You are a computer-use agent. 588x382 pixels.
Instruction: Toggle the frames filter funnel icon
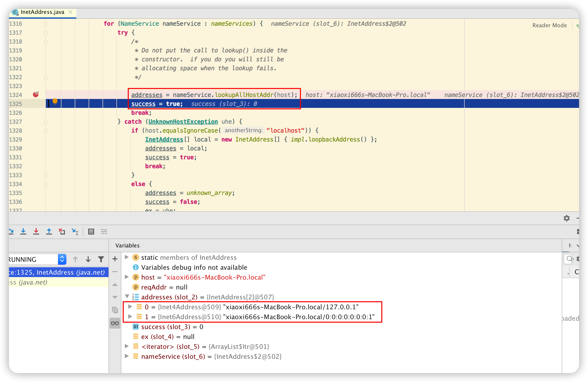(101, 259)
